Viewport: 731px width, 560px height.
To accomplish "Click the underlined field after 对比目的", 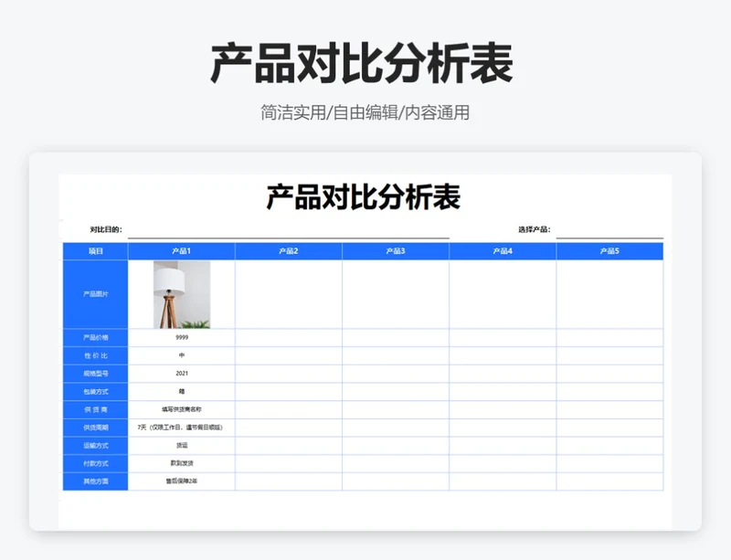I will (x=289, y=230).
